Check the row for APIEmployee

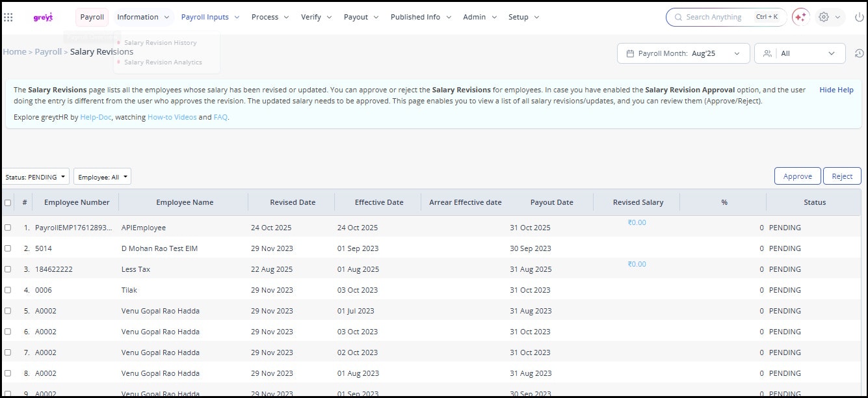[x=8, y=228]
